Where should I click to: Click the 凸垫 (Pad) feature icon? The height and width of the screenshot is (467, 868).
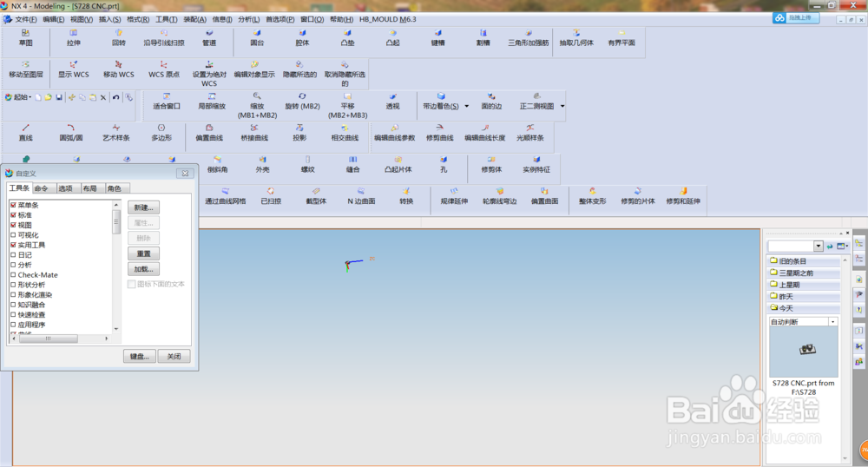click(x=347, y=33)
